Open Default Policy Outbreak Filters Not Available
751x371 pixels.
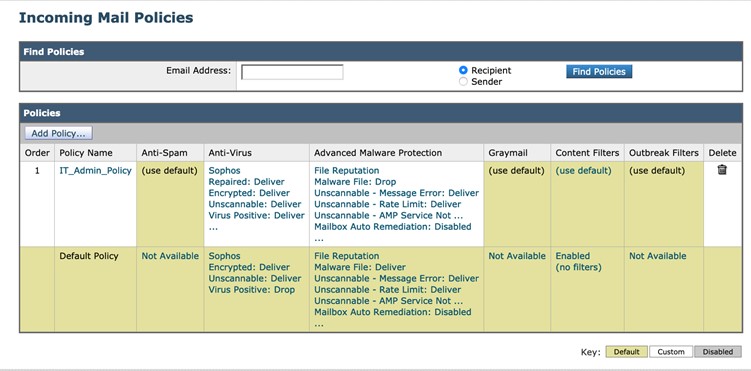[x=658, y=256]
